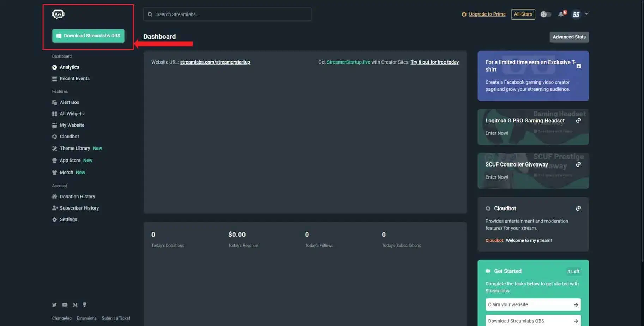The height and width of the screenshot is (326, 644).
Task: Click the App Store shop icon
Action: [x=54, y=161]
